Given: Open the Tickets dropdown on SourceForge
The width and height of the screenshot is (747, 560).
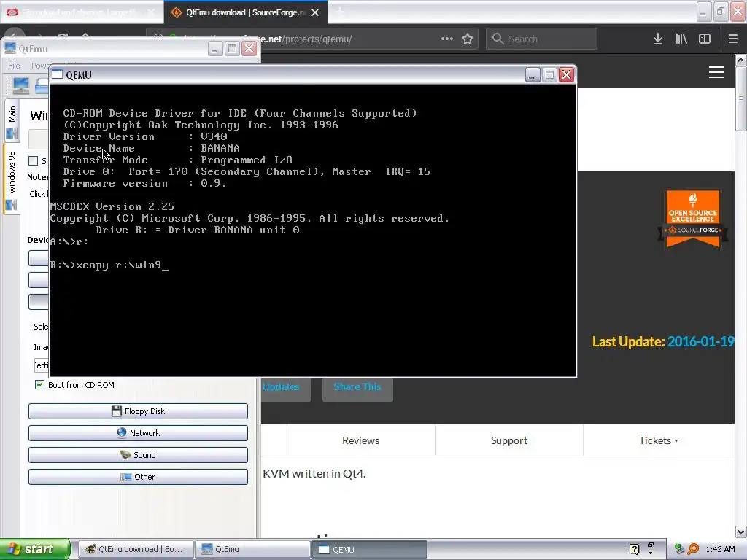Looking at the screenshot, I should 659,440.
